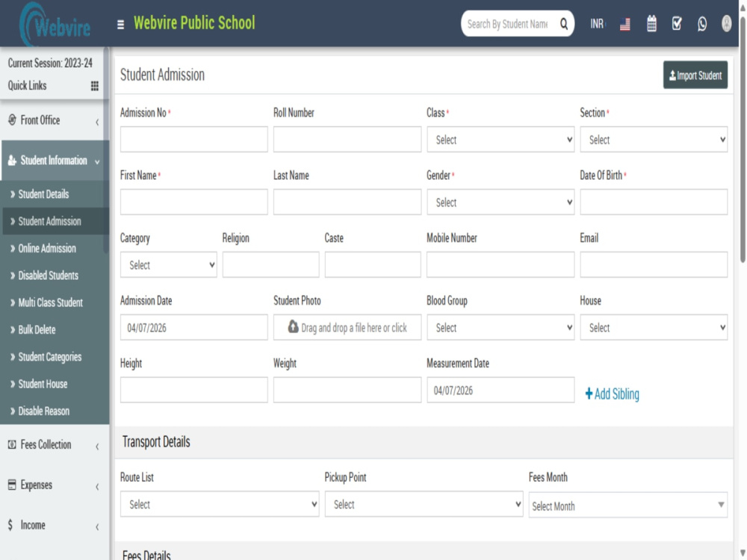Click the page vertical scrollbar thumb
This screenshot has height=560, width=747.
click(x=743, y=138)
